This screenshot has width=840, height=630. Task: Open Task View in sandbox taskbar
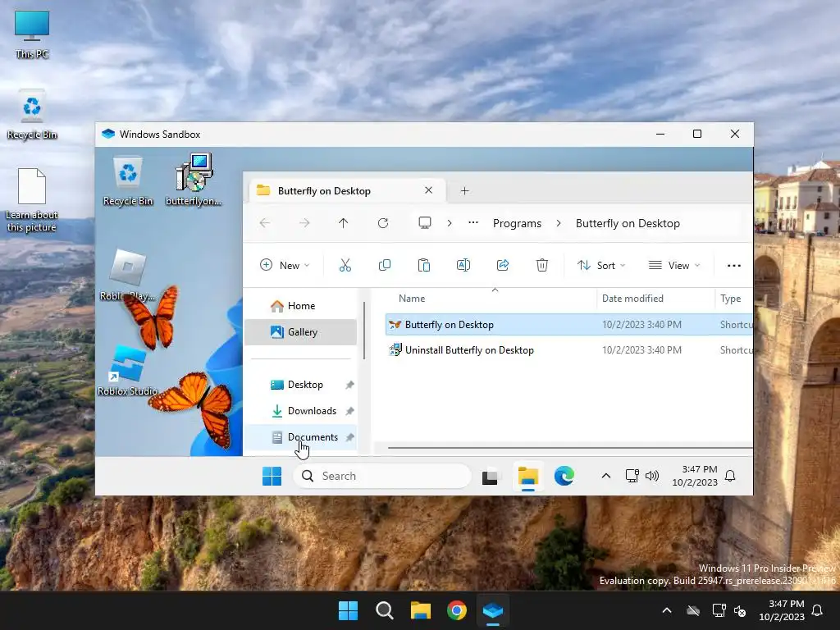tap(490, 477)
